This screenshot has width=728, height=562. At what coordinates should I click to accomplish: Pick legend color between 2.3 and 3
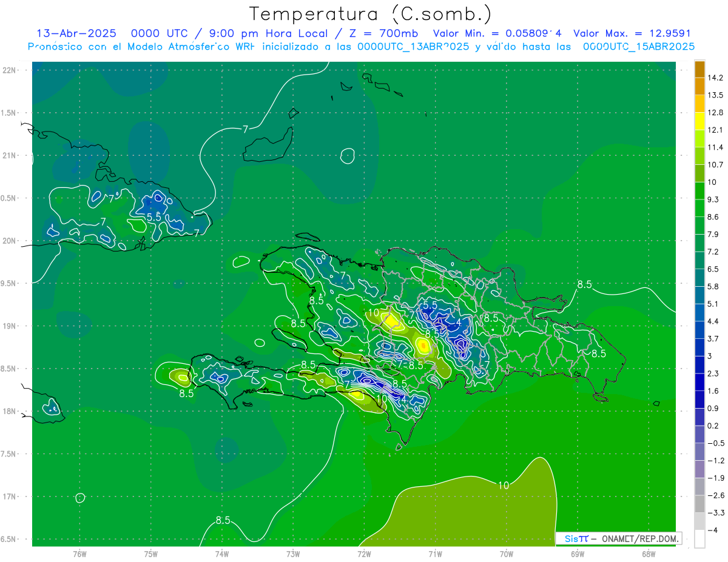(699, 364)
